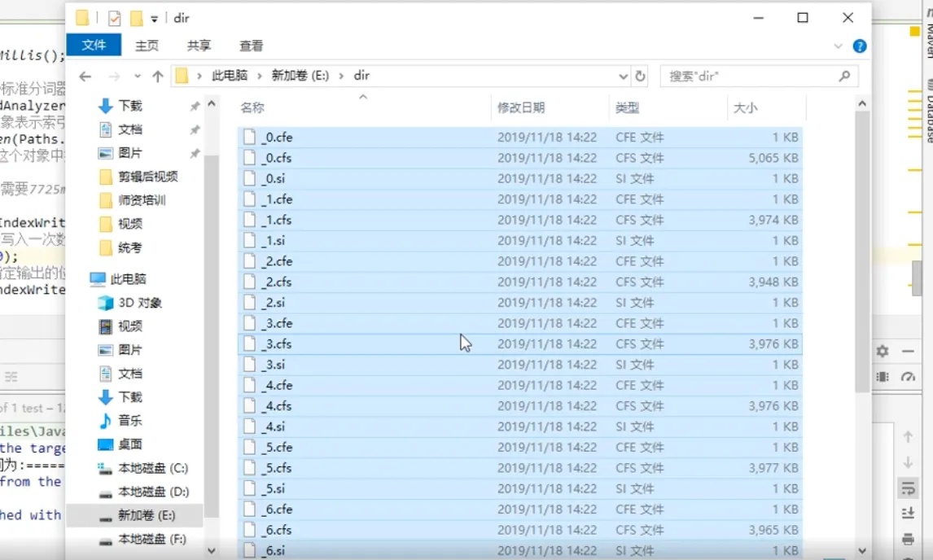Click 新加卷 (E:) in the address breadcrumb
This screenshot has height=560, width=933.
300,76
